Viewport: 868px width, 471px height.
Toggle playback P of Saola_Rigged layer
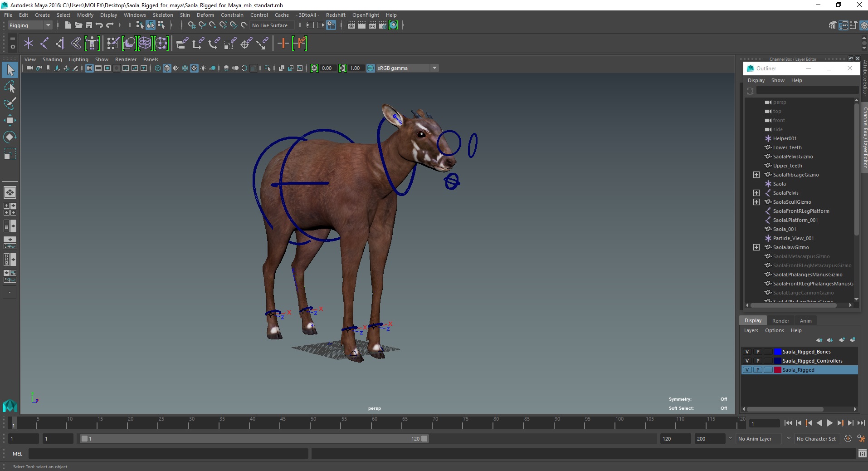point(757,370)
